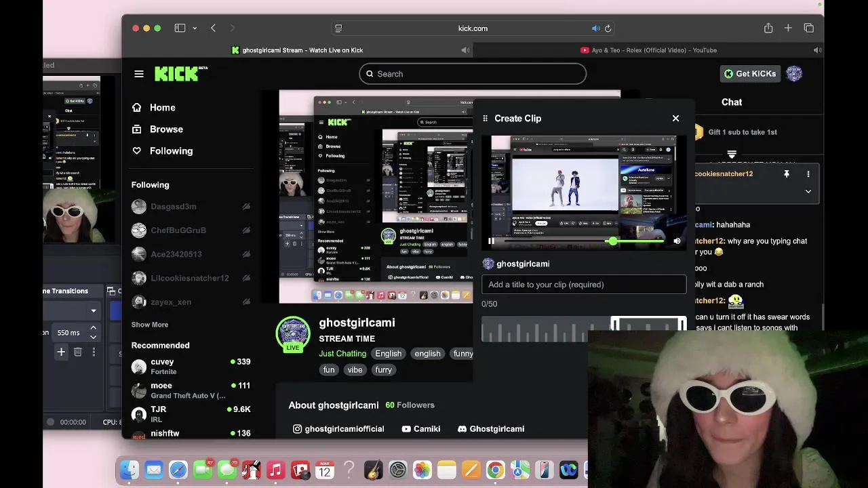Image resolution: width=868 pixels, height=488 pixels.
Task: Mute audio on the Kick tab
Action: [465, 50]
